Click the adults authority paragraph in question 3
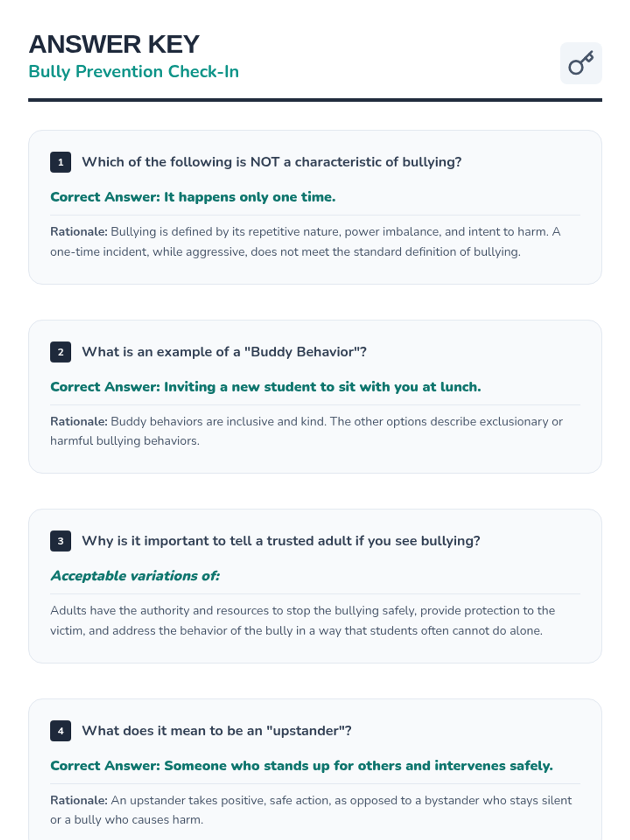The width and height of the screenshot is (630, 840). click(302, 621)
